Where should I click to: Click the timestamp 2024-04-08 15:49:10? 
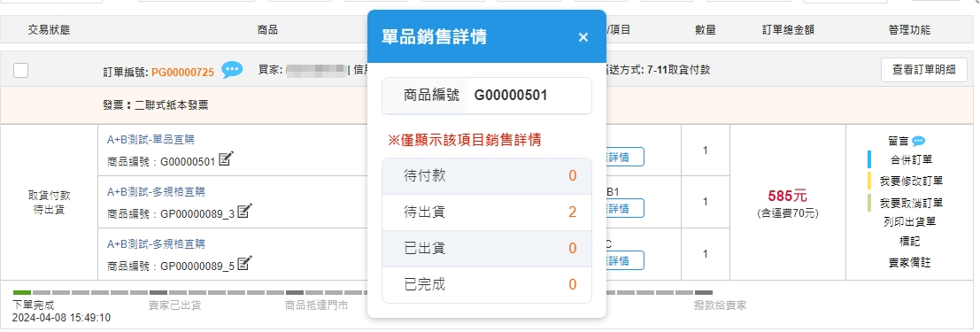click(61, 318)
